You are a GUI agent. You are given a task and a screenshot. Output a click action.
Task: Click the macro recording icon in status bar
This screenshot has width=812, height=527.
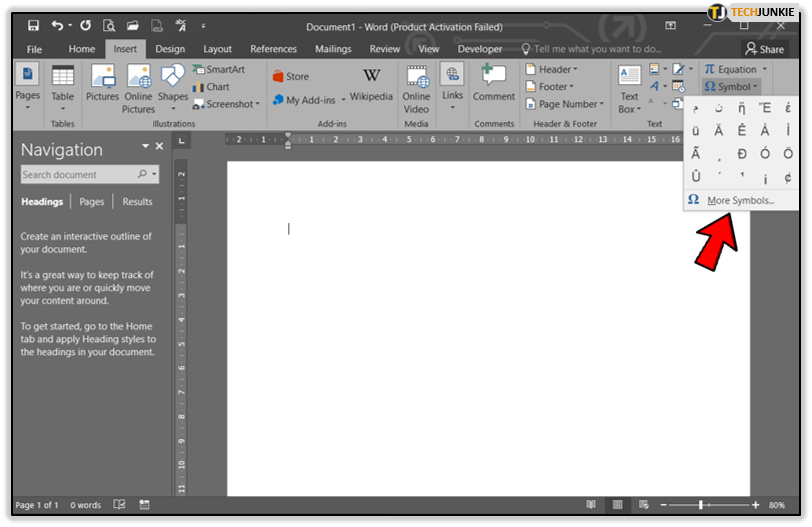click(144, 505)
